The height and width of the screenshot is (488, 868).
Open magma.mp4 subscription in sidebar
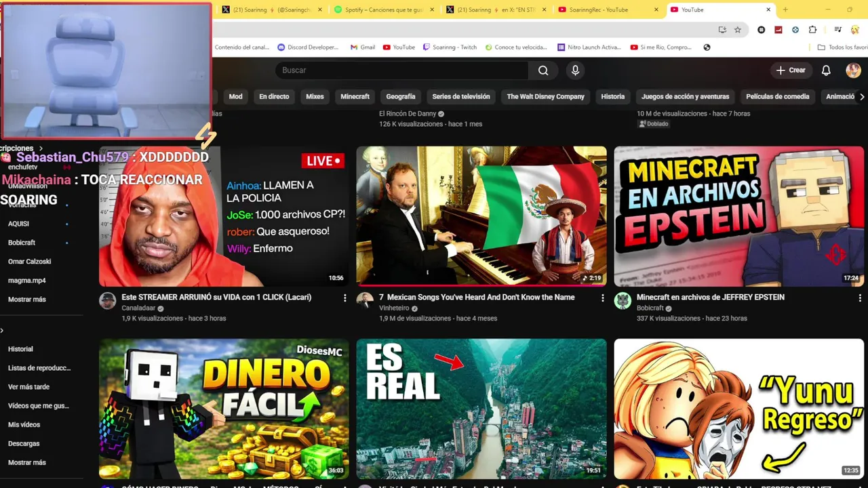26,281
